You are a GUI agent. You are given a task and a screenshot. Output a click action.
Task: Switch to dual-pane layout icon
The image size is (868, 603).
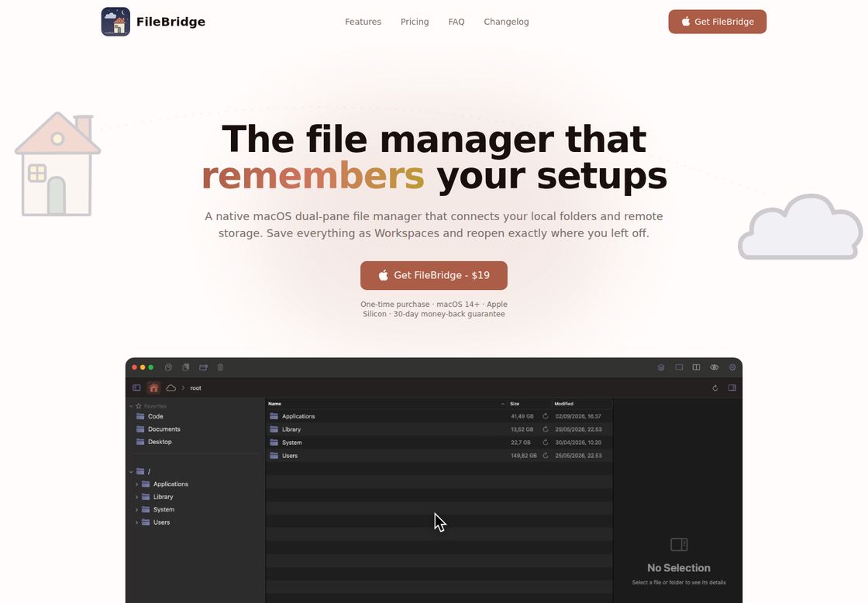pos(697,367)
